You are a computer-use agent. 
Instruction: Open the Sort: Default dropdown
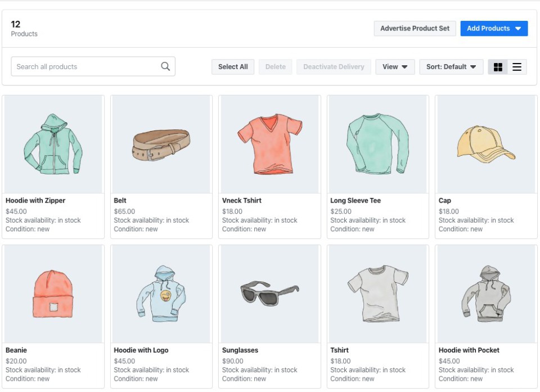tap(451, 67)
